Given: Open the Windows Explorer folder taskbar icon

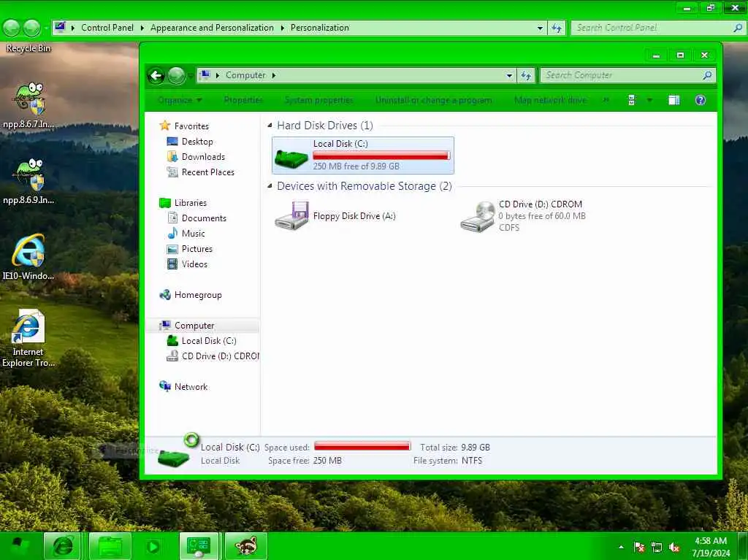Looking at the screenshot, I should 110,545.
